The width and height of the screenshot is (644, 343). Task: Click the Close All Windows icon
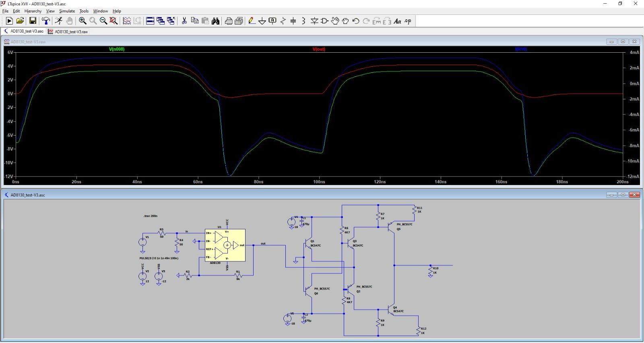point(171,21)
